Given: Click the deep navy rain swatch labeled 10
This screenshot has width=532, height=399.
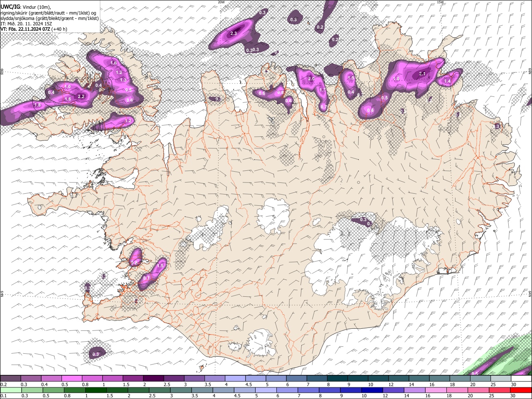Looking at the screenshot, I should pyautogui.click(x=372, y=390).
